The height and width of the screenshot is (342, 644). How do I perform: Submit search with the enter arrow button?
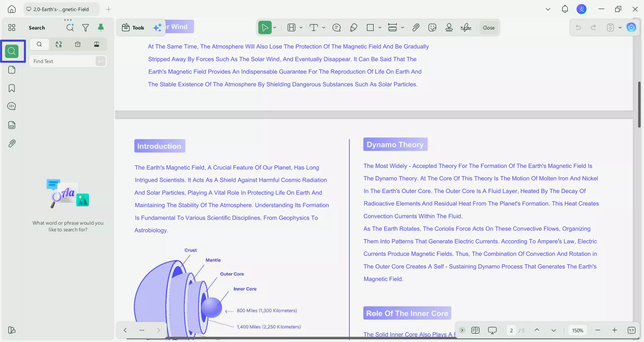(101, 61)
